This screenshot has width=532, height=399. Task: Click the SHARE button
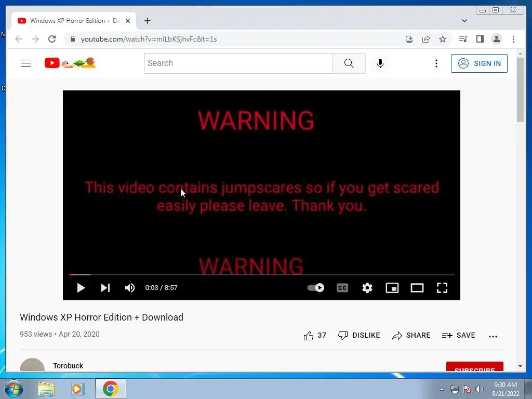(411, 336)
